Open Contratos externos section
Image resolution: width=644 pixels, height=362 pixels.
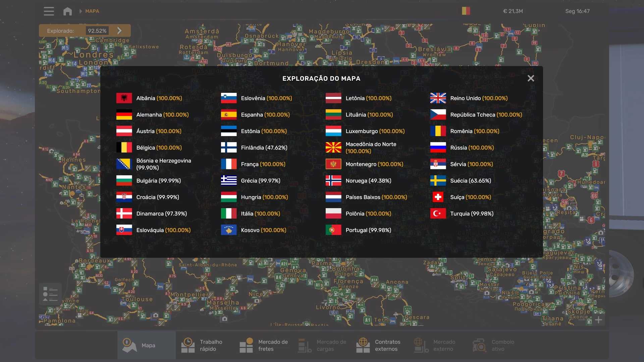pyautogui.click(x=379, y=345)
